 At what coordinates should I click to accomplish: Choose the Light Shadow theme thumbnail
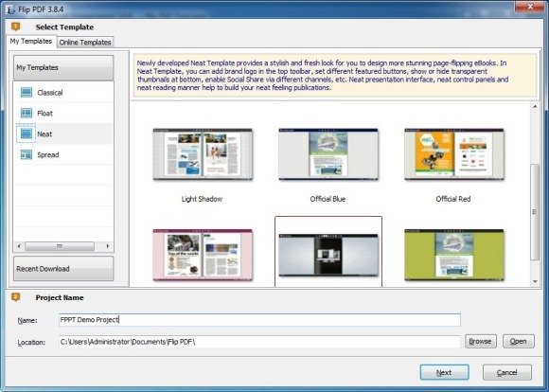203,154
